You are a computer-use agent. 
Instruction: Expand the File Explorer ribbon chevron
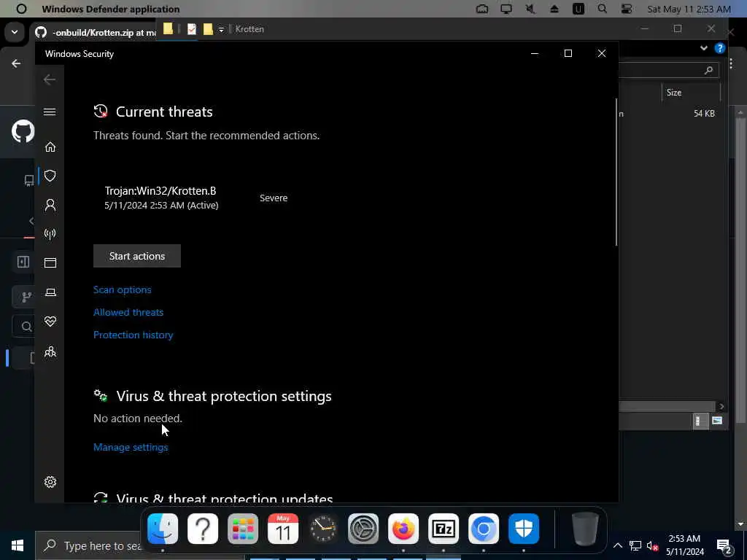click(704, 48)
